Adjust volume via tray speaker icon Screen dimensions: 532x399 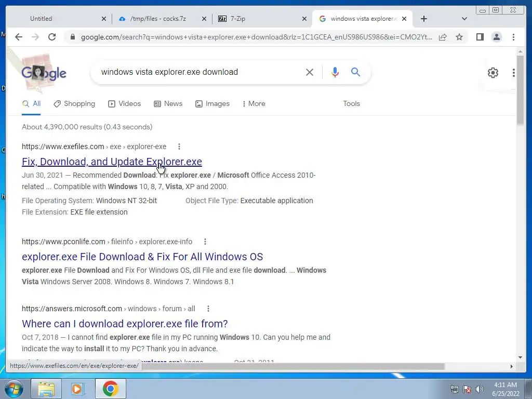click(x=480, y=389)
